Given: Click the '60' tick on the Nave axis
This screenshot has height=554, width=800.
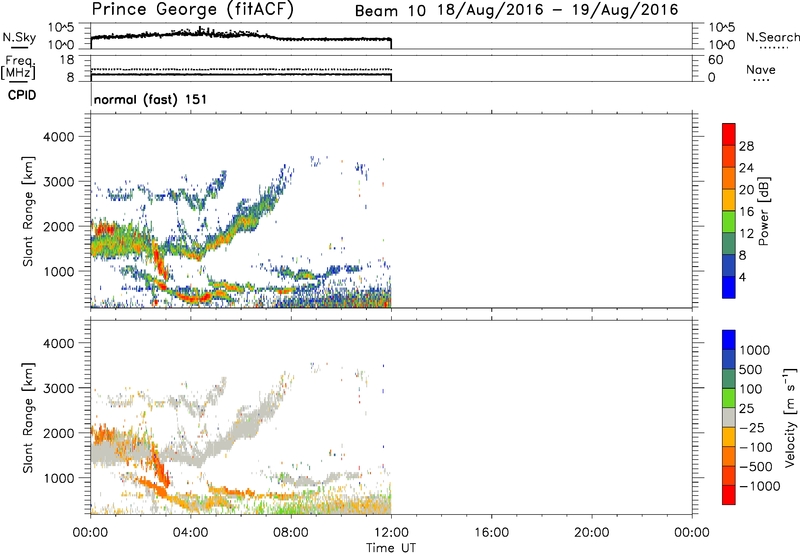Looking at the screenshot, I should pos(715,60).
